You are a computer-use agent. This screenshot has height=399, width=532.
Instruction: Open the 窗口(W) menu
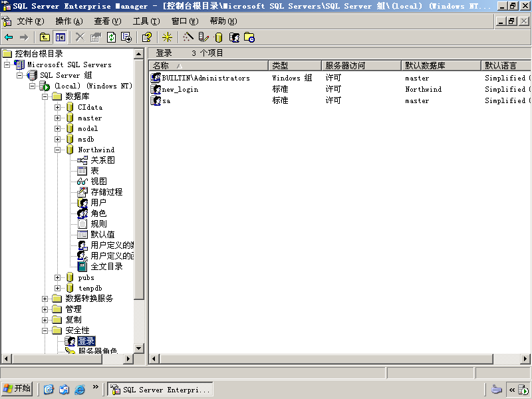tap(185, 21)
